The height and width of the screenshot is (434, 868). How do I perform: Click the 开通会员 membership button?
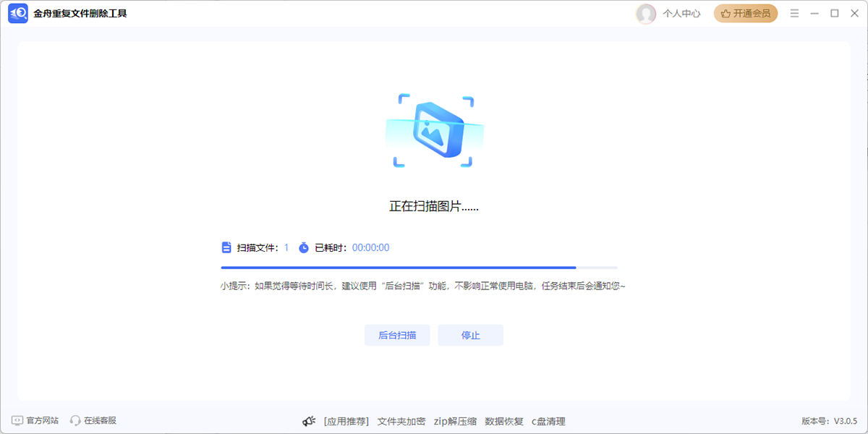click(746, 13)
